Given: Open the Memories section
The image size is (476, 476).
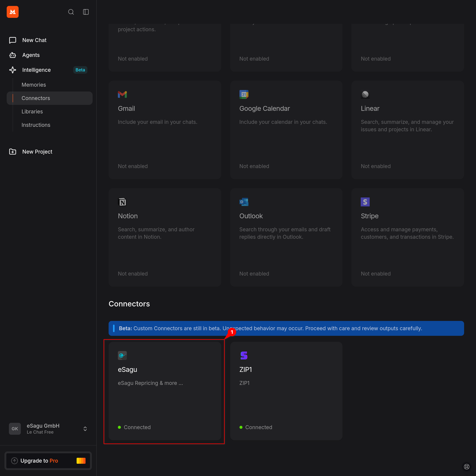Looking at the screenshot, I should click(34, 85).
